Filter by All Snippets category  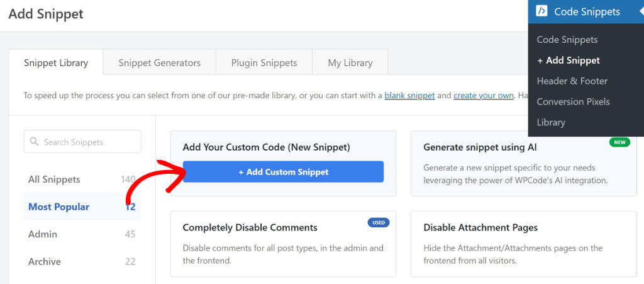click(82, 179)
